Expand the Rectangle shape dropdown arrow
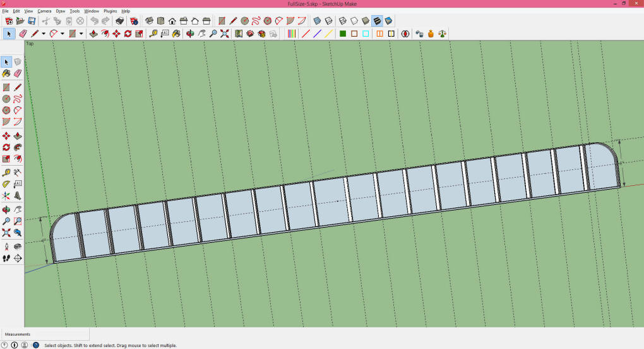Screen dimensions: 644x349 coord(81,34)
